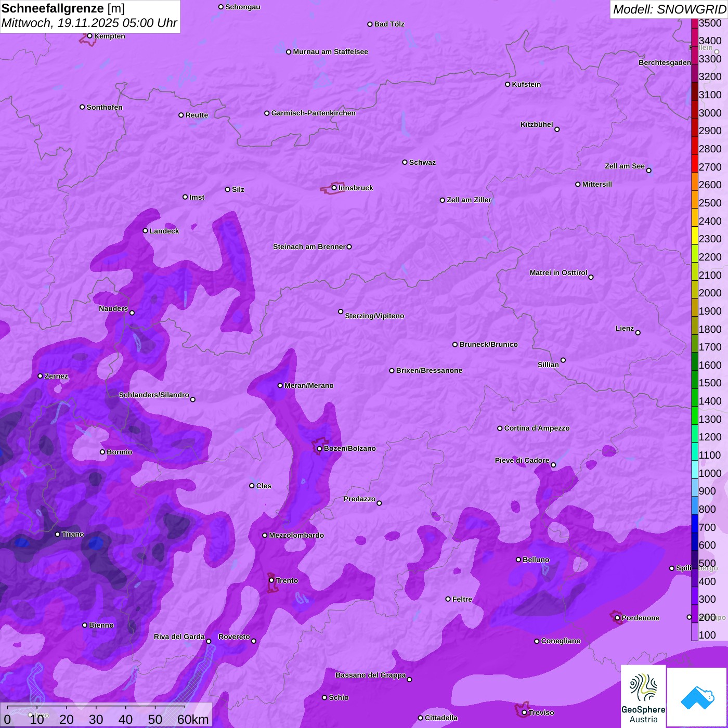Image resolution: width=728 pixels, height=728 pixels.
Task: Select the Bienno label
Action: click(101, 625)
